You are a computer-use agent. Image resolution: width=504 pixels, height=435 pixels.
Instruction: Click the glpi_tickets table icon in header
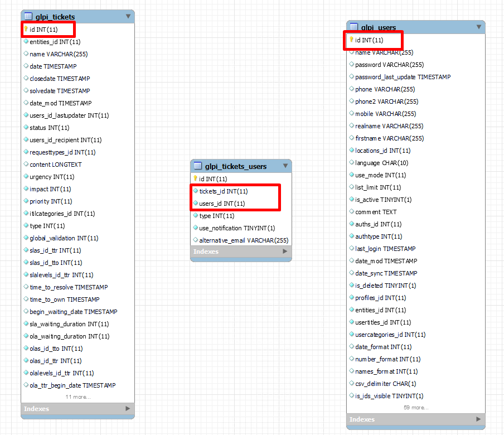pos(28,16)
